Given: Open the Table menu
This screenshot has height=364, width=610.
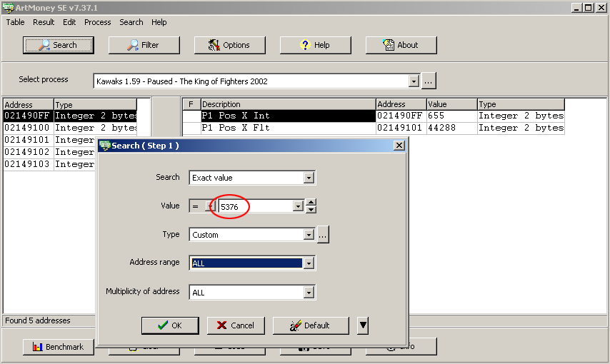Looking at the screenshot, I should point(16,22).
